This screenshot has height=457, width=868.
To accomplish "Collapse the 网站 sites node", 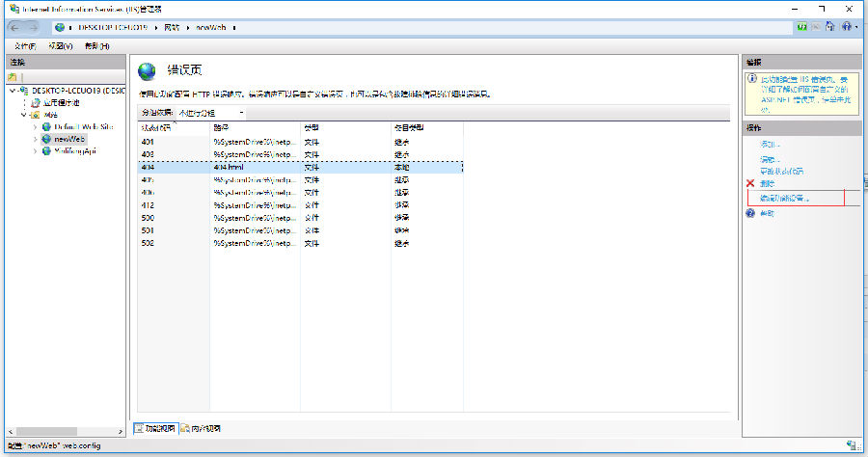I will coord(23,115).
